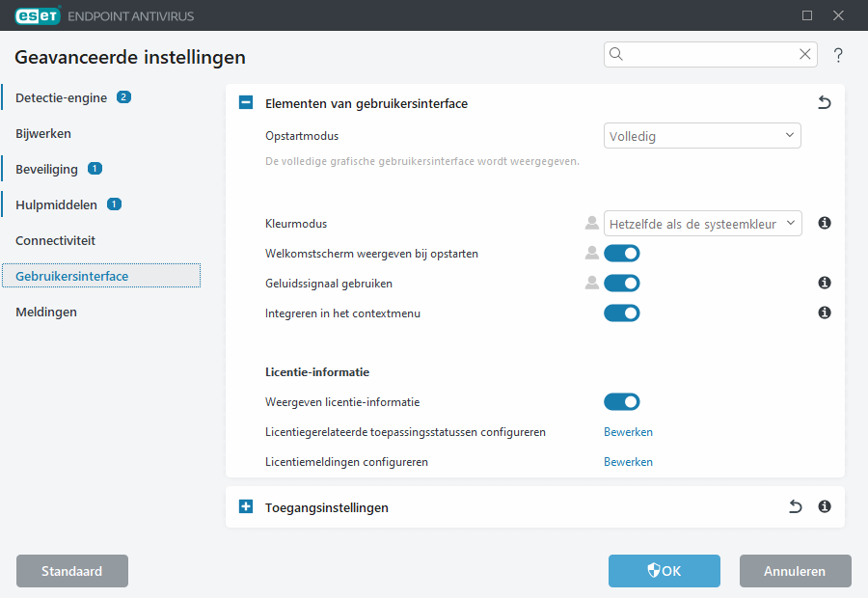Open the Opstartmodus dropdown

coord(702,135)
